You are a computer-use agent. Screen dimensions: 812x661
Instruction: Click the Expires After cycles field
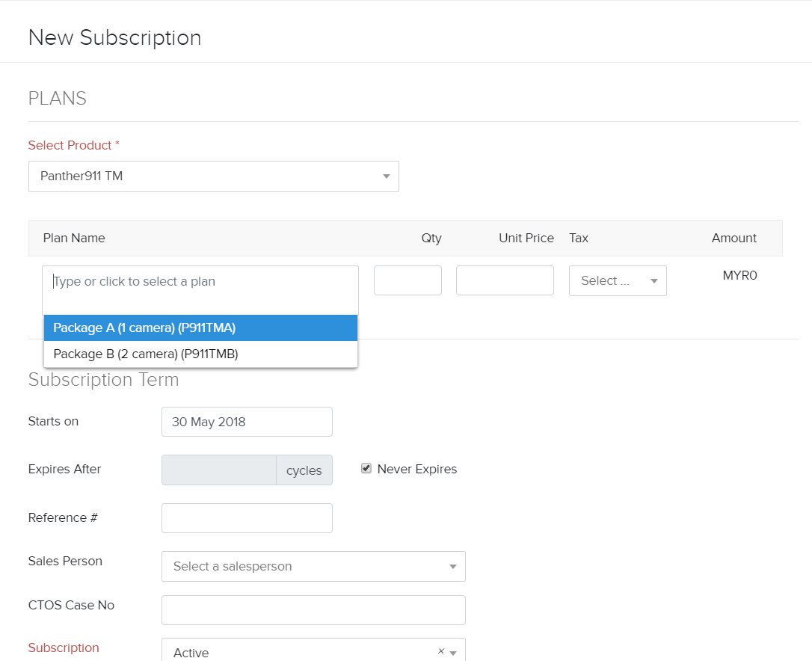219,470
